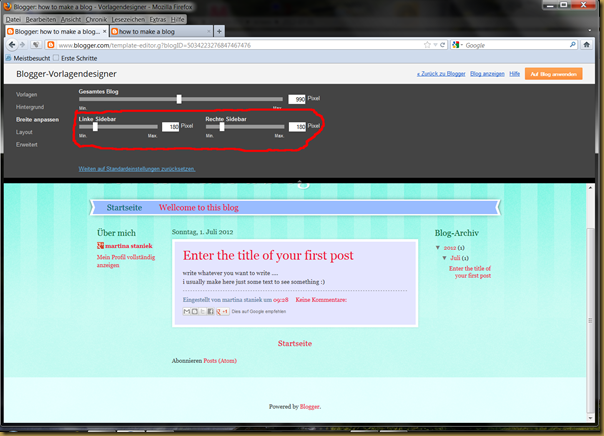Click the Rechte Sidebar slider handle

(x=221, y=126)
